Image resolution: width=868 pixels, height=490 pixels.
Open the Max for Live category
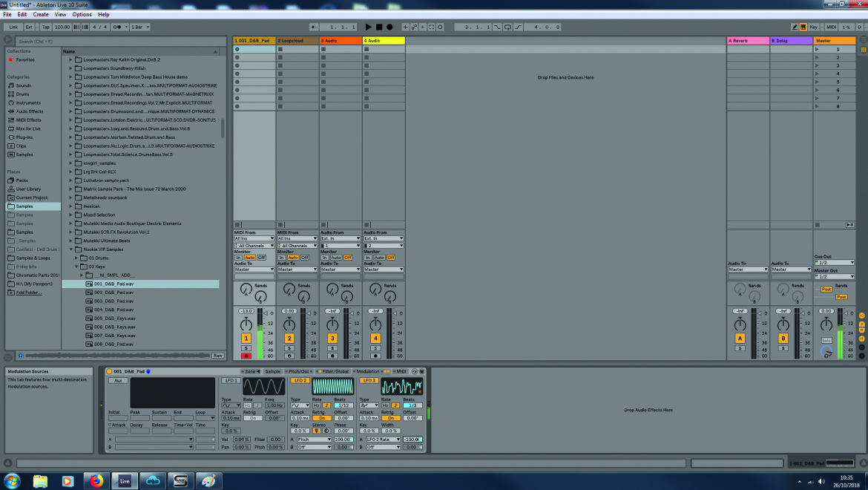28,128
